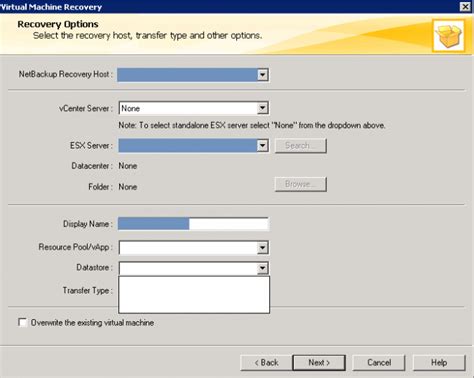Open the Resource Pool/vApp dropdown
The image size is (474, 378).
[262, 248]
